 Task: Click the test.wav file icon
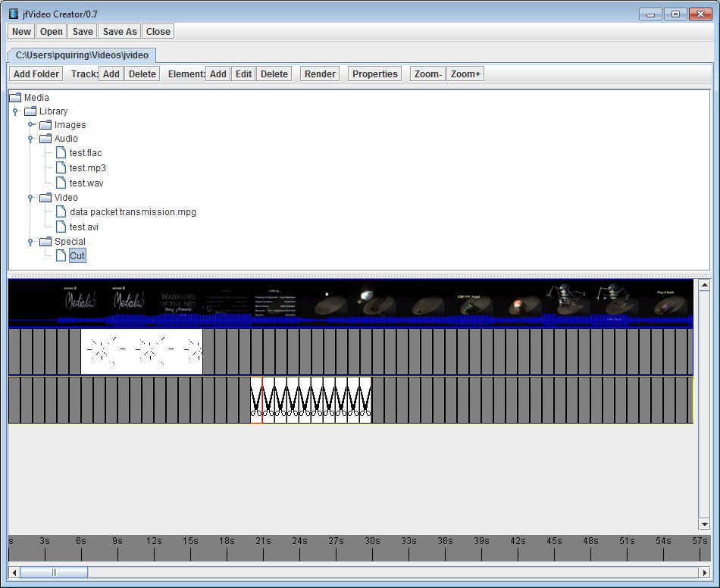click(61, 183)
